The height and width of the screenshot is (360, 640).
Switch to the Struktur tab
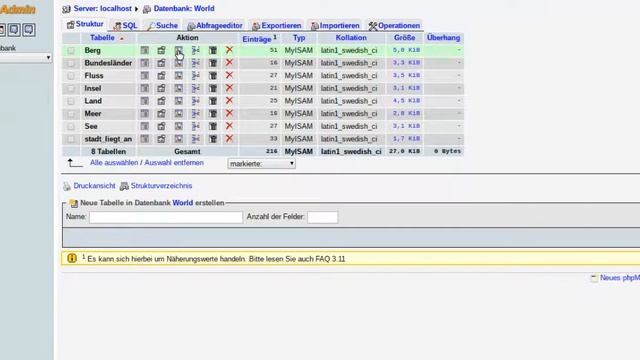pos(85,24)
